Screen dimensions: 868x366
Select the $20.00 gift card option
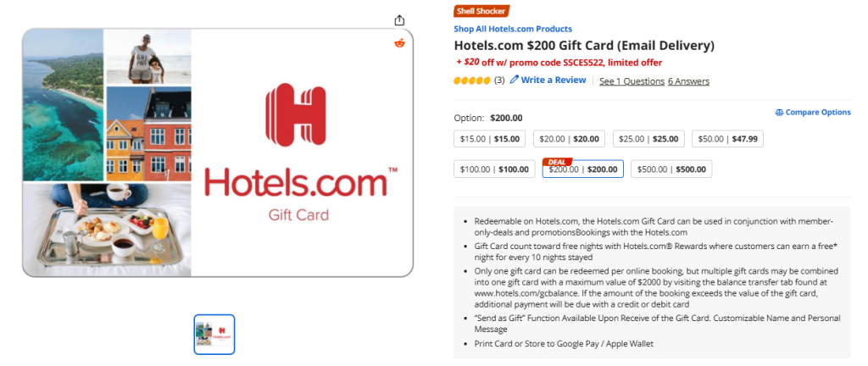(x=569, y=139)
